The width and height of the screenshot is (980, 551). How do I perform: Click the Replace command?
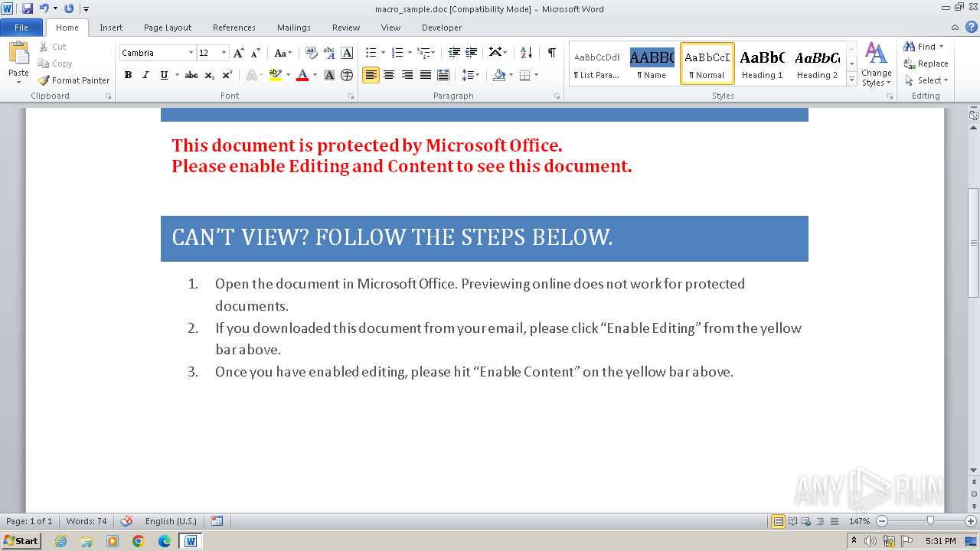coord(926,64)
